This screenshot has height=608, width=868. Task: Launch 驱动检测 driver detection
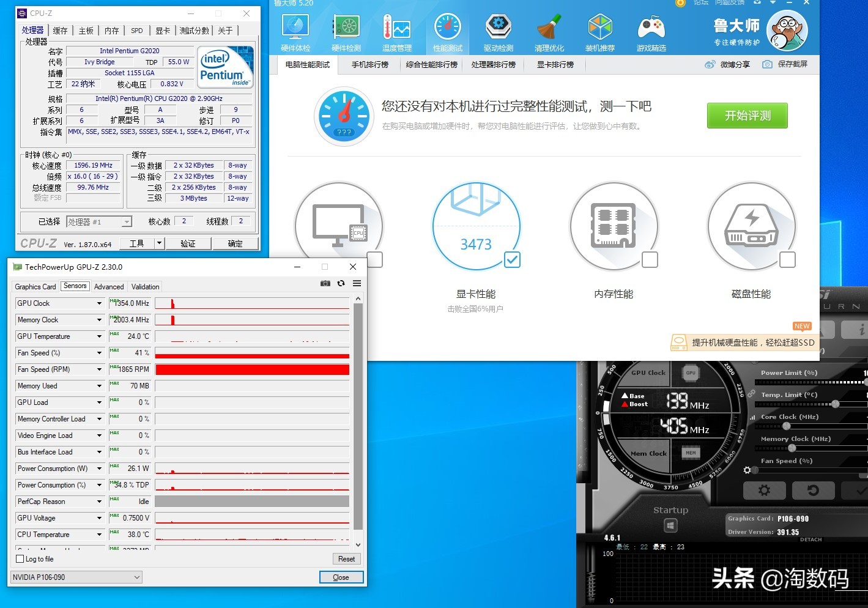click(x=498, y=31)
